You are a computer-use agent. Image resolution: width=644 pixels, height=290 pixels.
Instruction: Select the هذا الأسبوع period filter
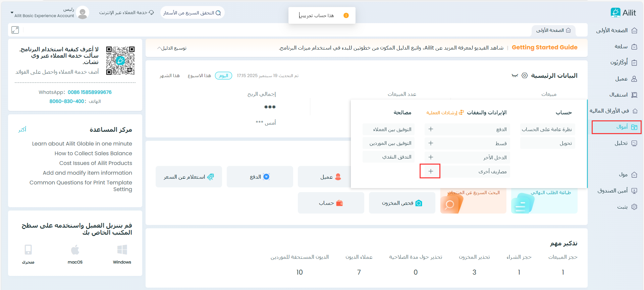click(x=199, y=76)
